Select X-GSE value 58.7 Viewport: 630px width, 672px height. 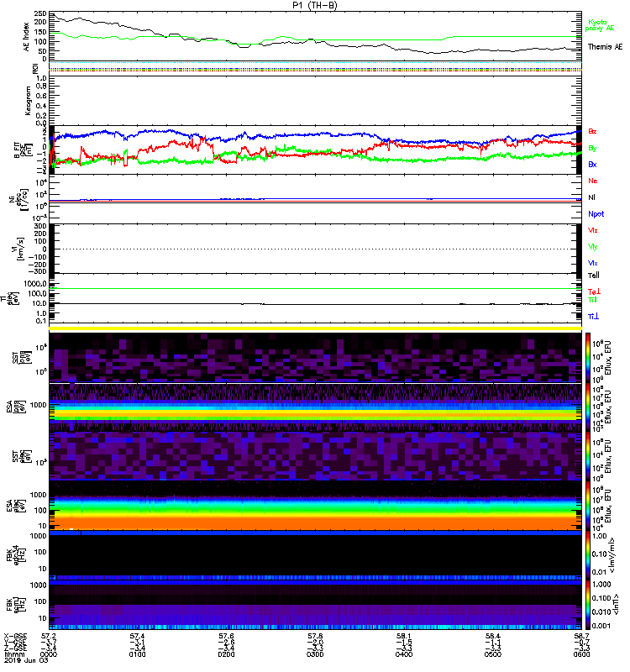click(x=581, y=636)
